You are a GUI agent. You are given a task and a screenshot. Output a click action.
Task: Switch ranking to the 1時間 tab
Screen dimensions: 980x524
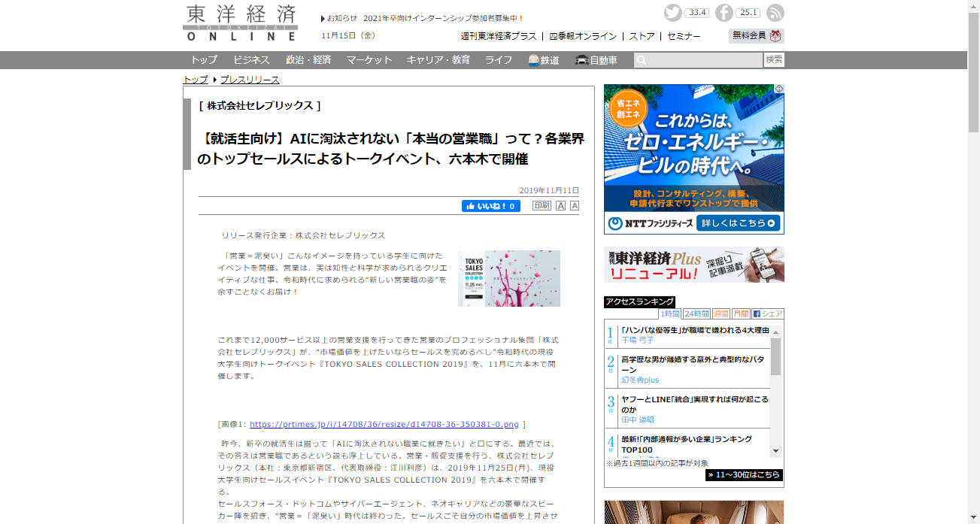tap(669, 313)
